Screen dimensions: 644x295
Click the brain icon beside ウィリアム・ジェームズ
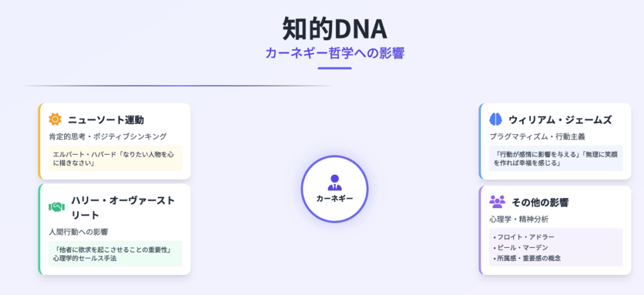(x=496, y=120)
